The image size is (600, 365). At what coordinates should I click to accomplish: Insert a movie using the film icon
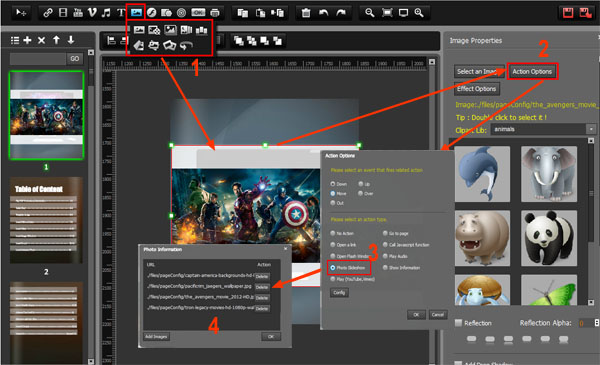tap(63, 13)
